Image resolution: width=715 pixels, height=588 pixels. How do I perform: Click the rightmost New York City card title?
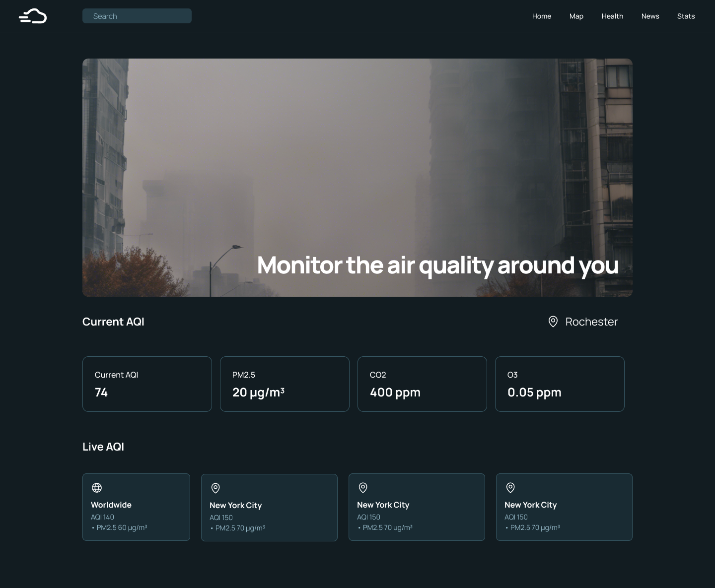[x=530, y=505]
